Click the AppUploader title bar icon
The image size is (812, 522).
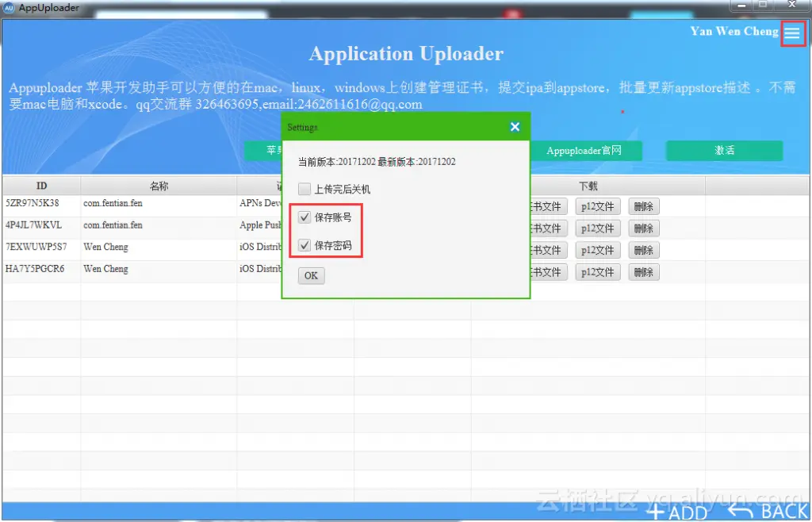tap(9, 8)
